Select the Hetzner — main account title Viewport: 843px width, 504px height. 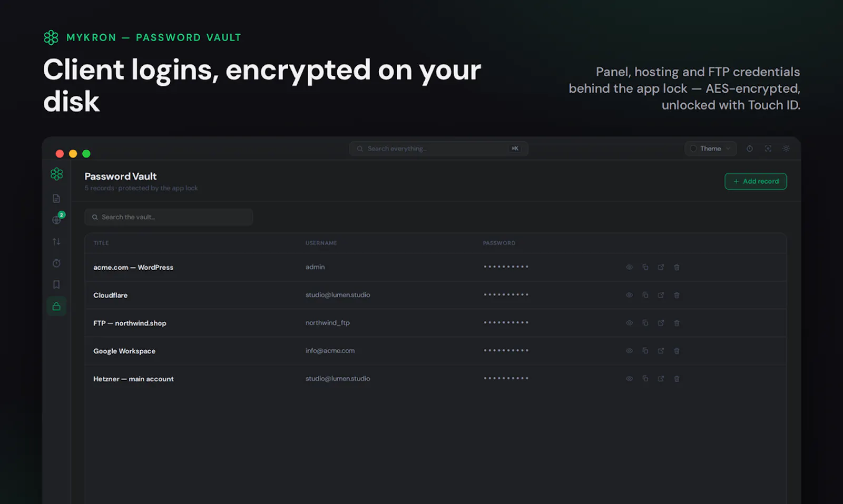click(133, 379)
